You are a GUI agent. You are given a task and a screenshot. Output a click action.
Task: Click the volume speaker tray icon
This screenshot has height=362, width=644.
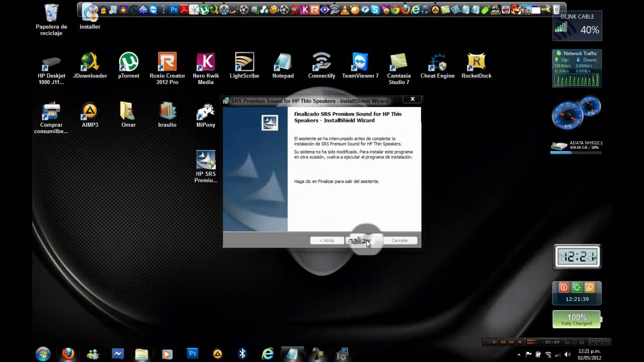(567, 354)
